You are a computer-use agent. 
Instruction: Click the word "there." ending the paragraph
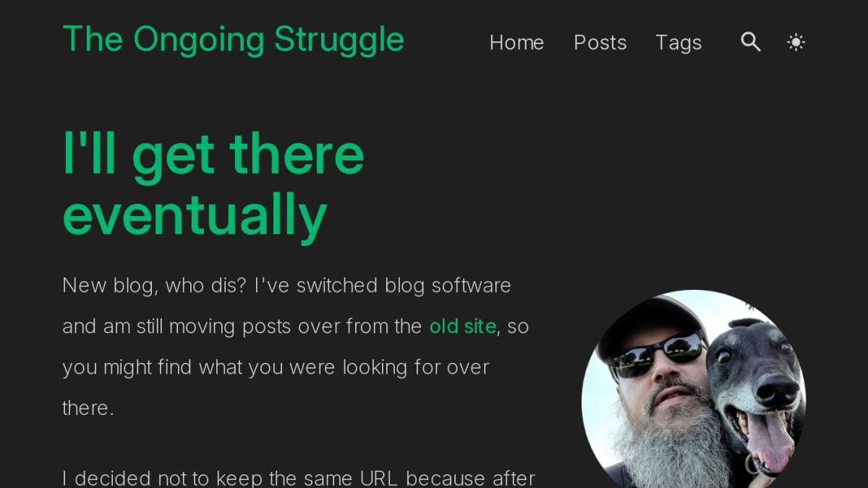coord(88,408)
